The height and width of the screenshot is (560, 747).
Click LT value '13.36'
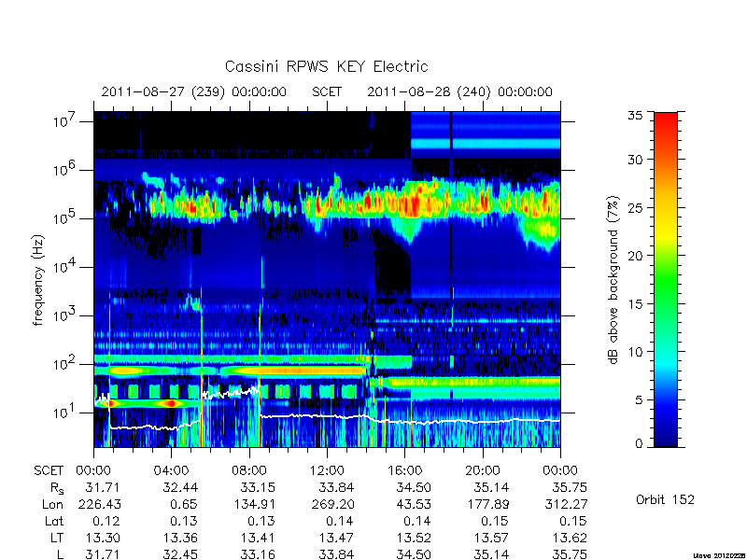tap(180, 538)
